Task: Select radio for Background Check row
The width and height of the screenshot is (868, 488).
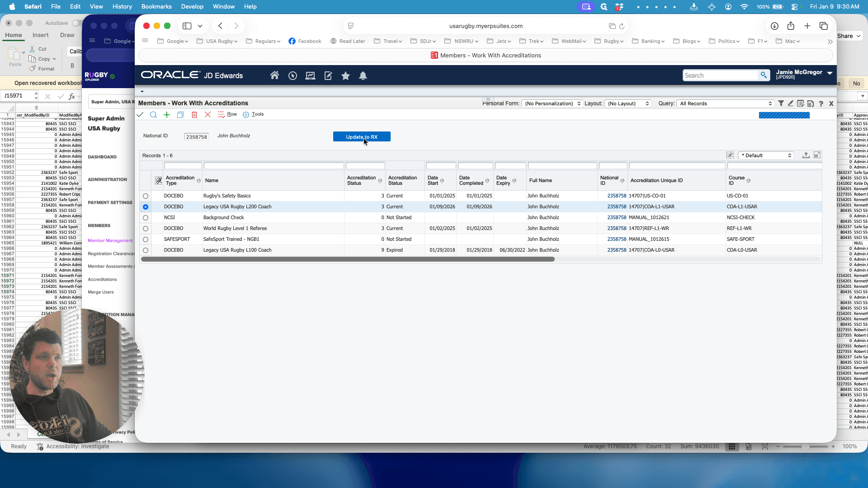Action: 146,218
